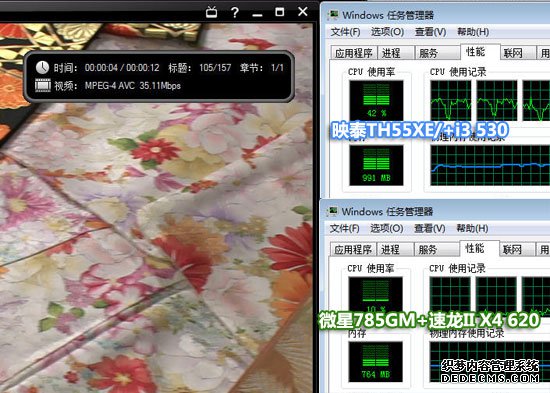Click the 764 MB memory meter
The width and height of the screenshot is (550, 393).
click(x=376, y=362)
